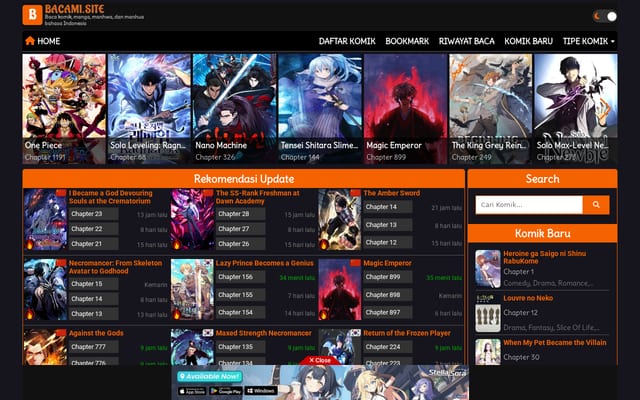Click the Google Play badge in ad
This screenshot has height=400, width=640.
(x=226, y=391)
